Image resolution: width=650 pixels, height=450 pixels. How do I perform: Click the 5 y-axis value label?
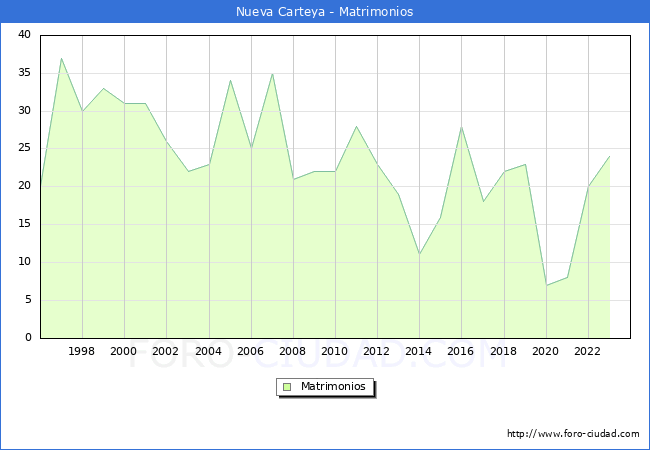[x=27, y=300]
